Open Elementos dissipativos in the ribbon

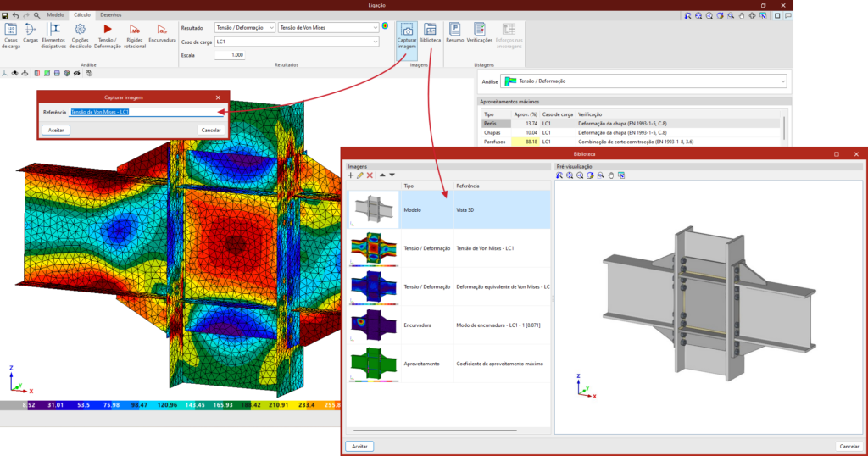[53, 36]
